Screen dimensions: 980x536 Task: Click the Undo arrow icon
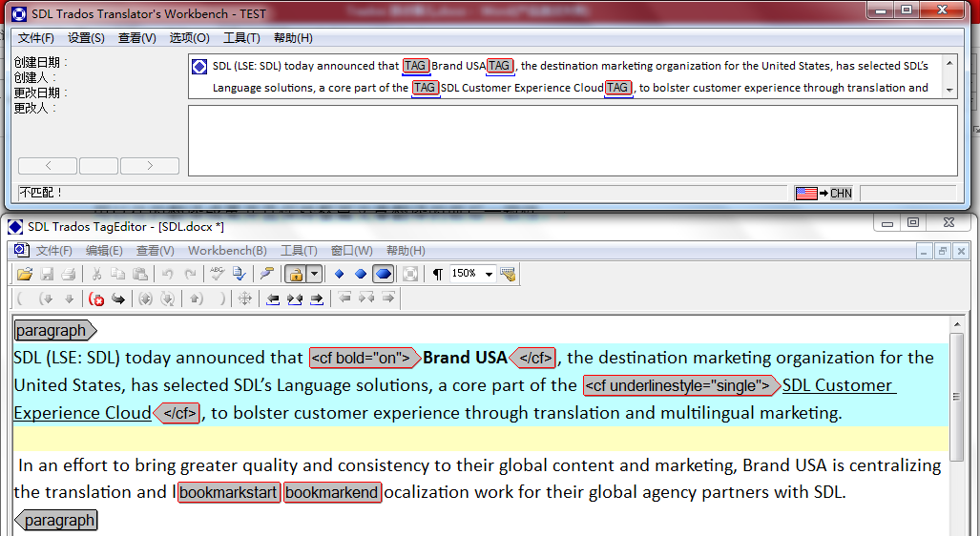[x=167, y=274]
